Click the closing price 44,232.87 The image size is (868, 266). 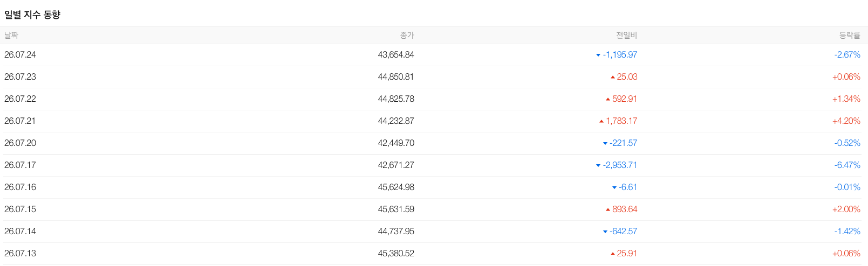[x=396, y=121]
